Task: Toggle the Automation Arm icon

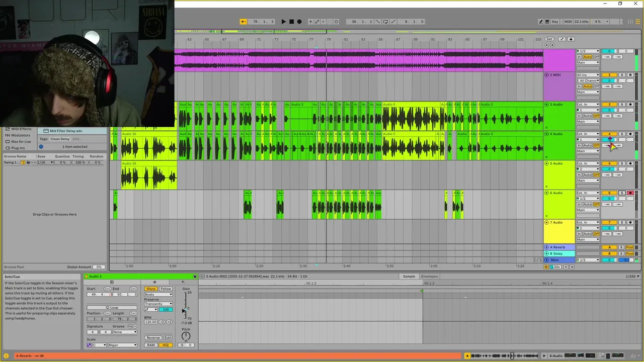Action: click(x=317, y=22)
